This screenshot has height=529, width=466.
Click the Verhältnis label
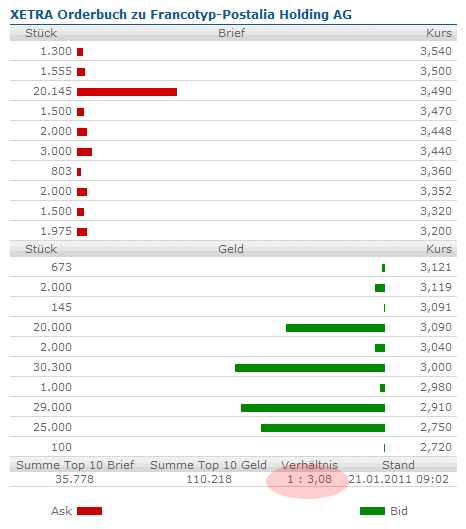tap(309, 465)
